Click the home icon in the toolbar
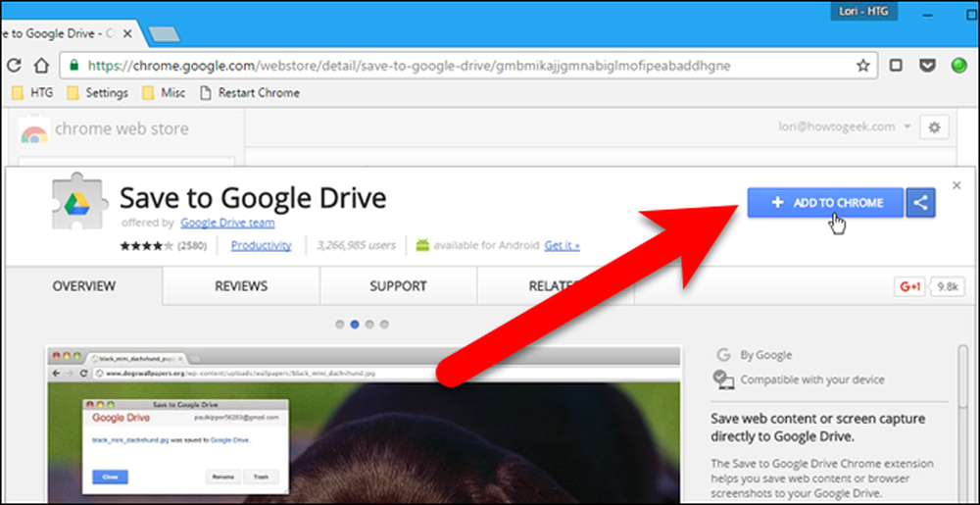This screenshot has height=505, width=980. [41, 66]
